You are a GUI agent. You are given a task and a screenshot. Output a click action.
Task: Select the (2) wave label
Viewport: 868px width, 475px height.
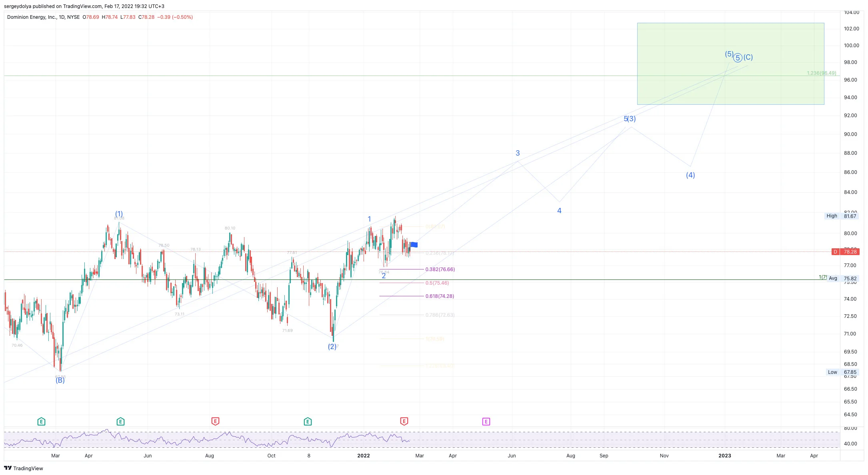point(332,347)
